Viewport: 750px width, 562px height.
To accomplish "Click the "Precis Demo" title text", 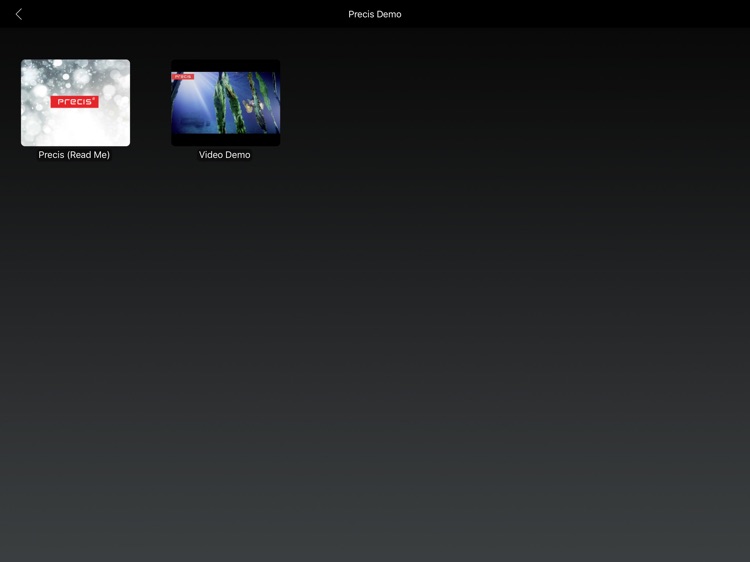I will point(375,14).
